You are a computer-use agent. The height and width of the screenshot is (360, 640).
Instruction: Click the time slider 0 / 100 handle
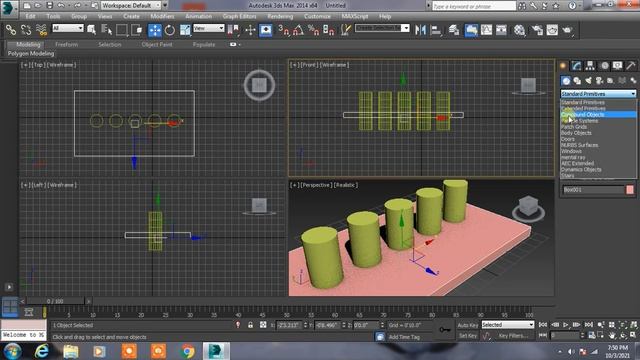(55, 301)
